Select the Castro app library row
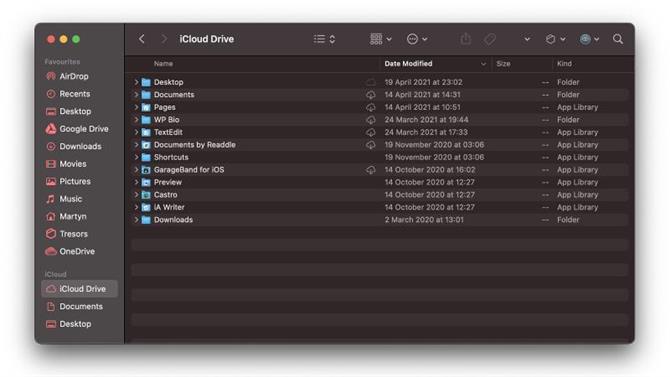The height and width of the screenshot is (377, 670). pos(379,194)
